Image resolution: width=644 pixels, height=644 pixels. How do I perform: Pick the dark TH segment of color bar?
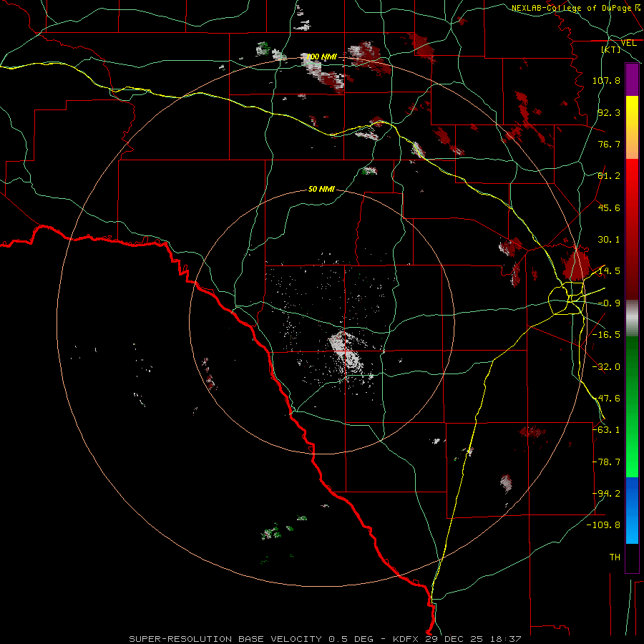tap(632, 557)
